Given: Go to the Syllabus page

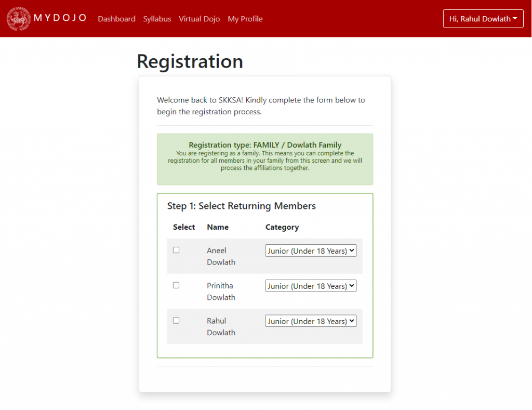Looking at the screenshot, I should click(157, 19).
